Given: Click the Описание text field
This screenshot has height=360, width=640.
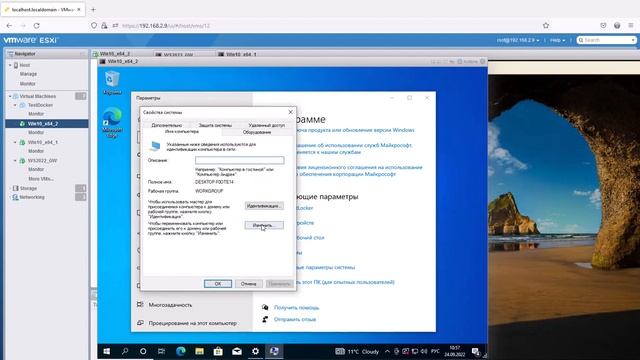Looking at the screenshot, I should click(x=240, y=160).
